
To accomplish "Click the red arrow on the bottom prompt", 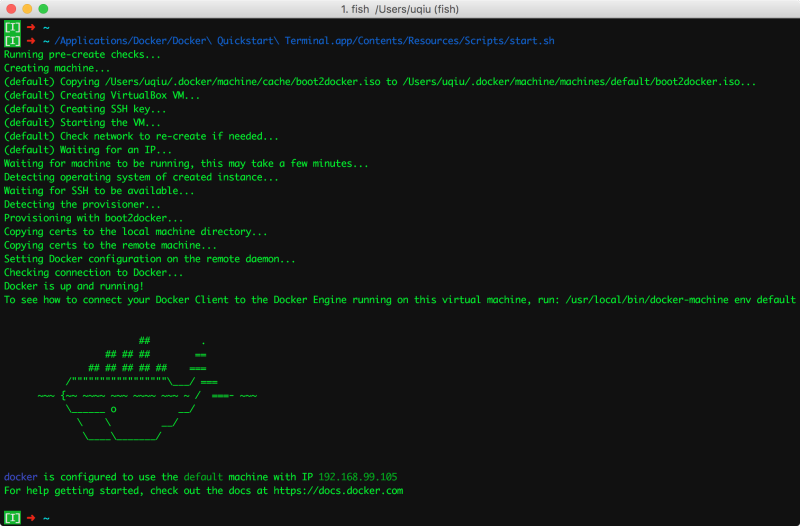I will coord(31,518).
